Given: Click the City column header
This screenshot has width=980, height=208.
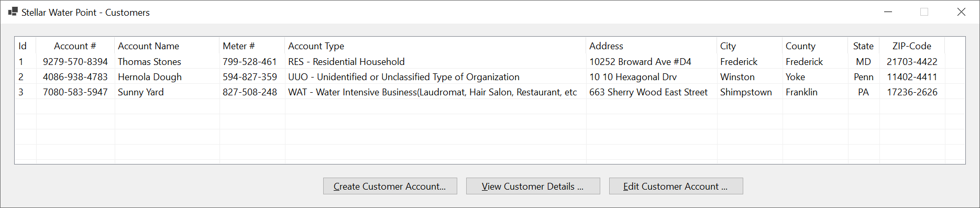Looking at the screenshot, I should click(x=750, y=46).
